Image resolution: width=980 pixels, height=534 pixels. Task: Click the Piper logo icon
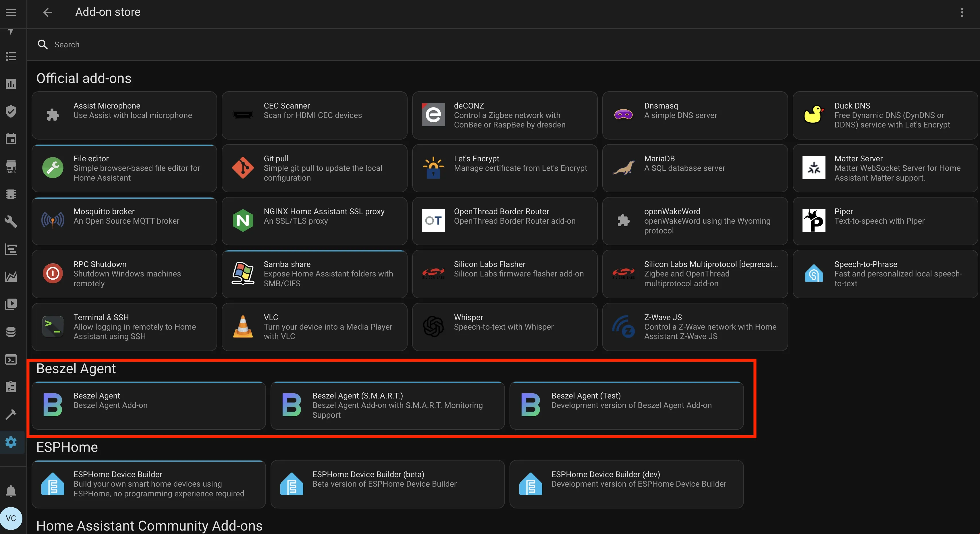[x=814, y=220]
